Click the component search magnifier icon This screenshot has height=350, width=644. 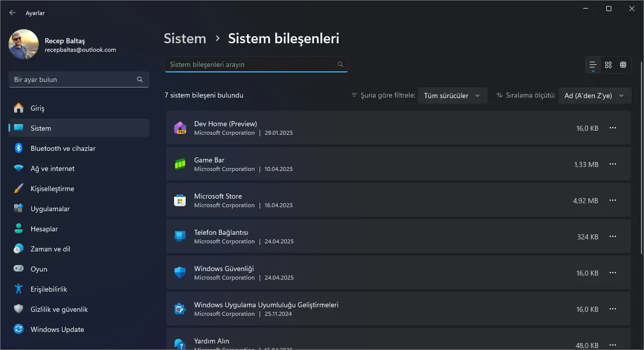pyautogui.click(x=341, y=64)
